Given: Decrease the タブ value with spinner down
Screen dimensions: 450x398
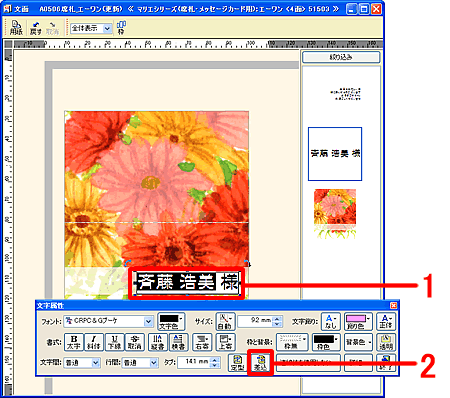Looking at the screenshot, I should 216,365.
